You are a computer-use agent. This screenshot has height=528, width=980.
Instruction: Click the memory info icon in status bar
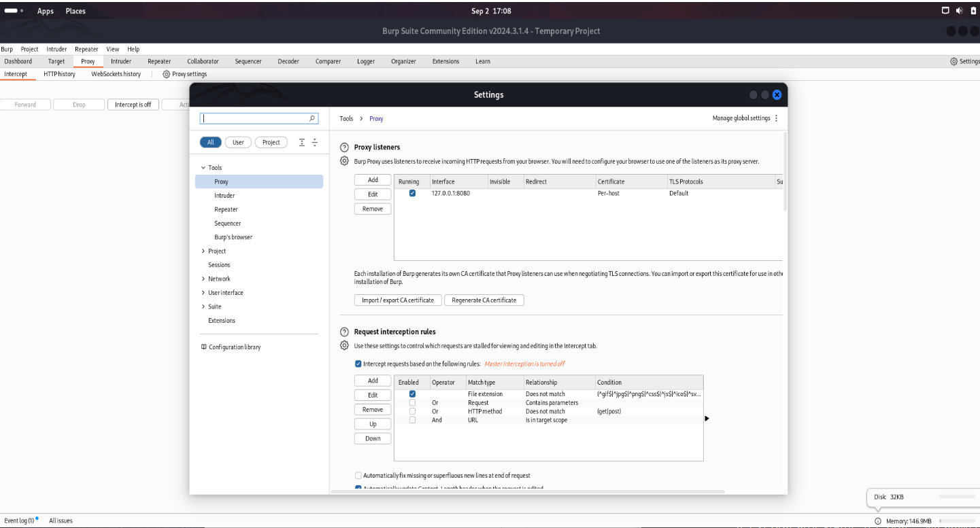coord(878,521)
